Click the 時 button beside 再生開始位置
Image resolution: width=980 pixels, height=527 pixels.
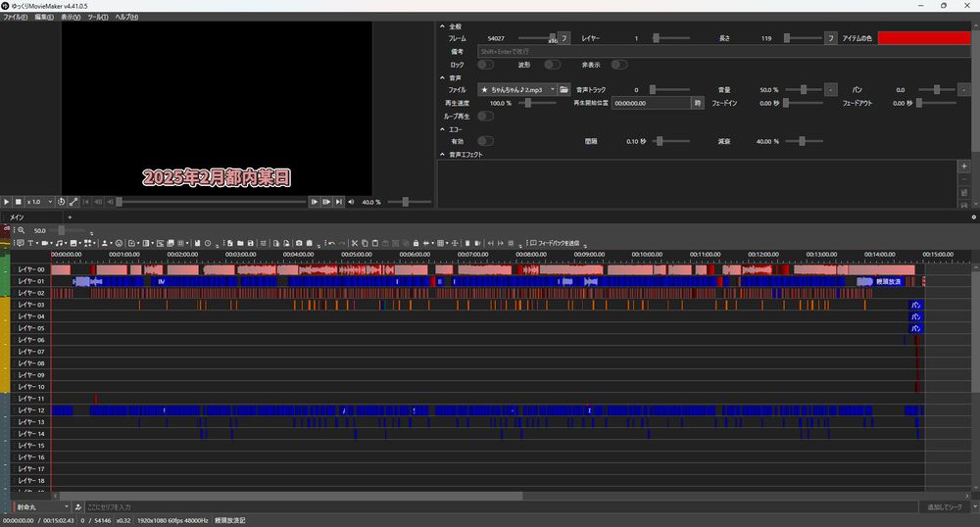[698, 103]
